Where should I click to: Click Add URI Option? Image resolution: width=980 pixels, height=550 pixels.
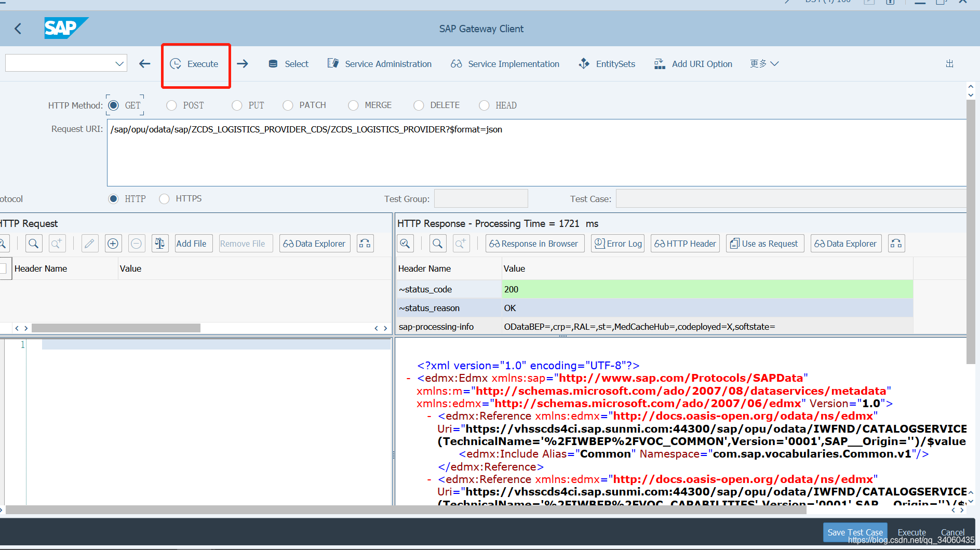tap(693, 64)
